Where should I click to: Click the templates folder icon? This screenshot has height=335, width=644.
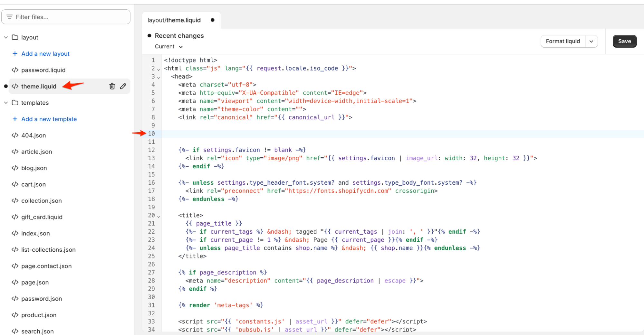[15, 103]
